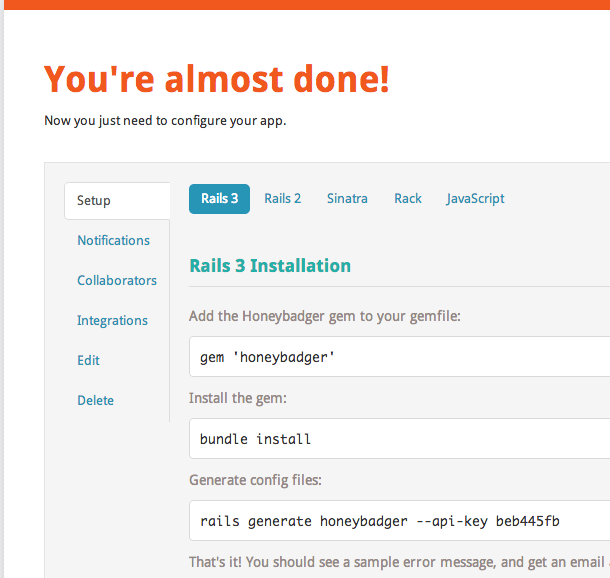This screenshot has width=610, height=578.
Task: Click the gem 'honeybadger' code field
Action: 400,356
